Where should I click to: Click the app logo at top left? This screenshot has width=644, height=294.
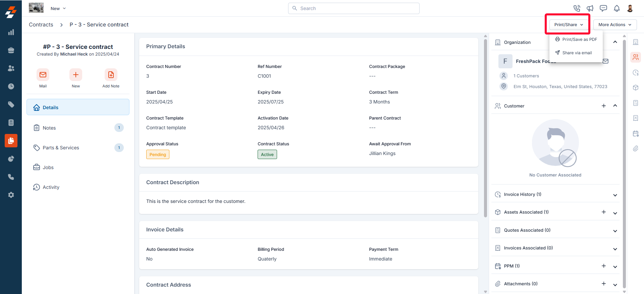pyautogui.click(x=11, y=12)
